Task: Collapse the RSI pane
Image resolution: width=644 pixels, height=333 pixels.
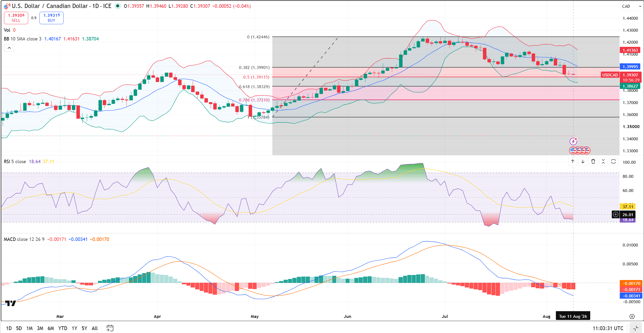Action: (603, 161)
